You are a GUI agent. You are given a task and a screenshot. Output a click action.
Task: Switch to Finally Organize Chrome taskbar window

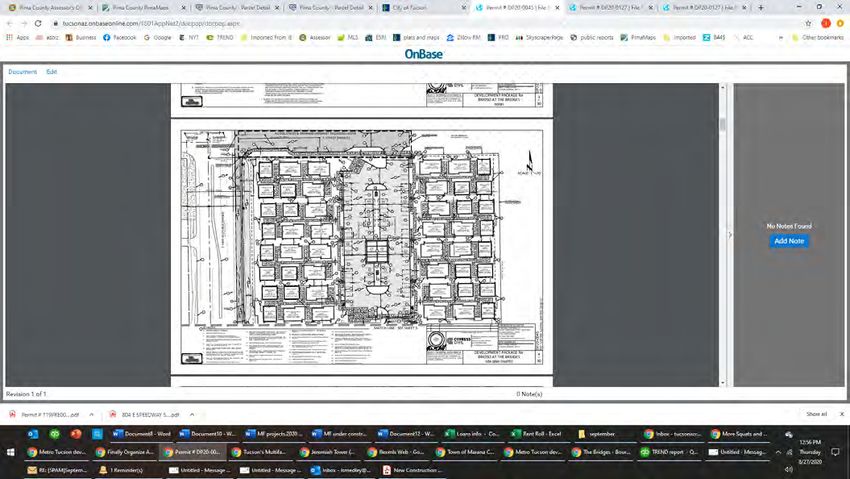click(125, 452)
